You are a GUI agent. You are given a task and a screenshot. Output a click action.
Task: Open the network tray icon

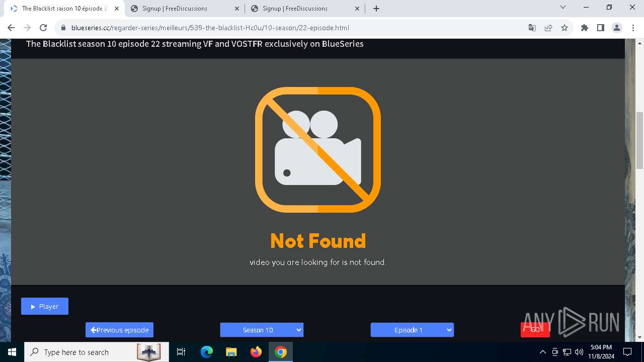(x=567, y=352)
